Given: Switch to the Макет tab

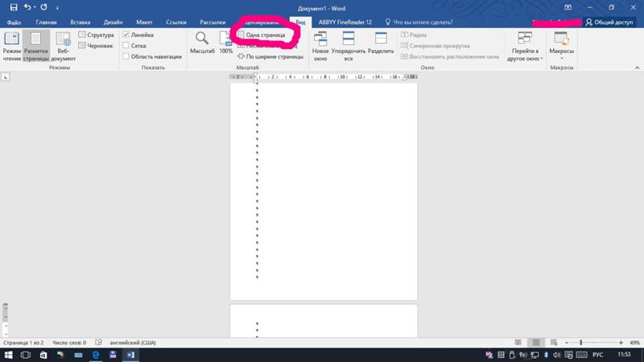Looking at the screenshot, I should click(x=144, y=23).
